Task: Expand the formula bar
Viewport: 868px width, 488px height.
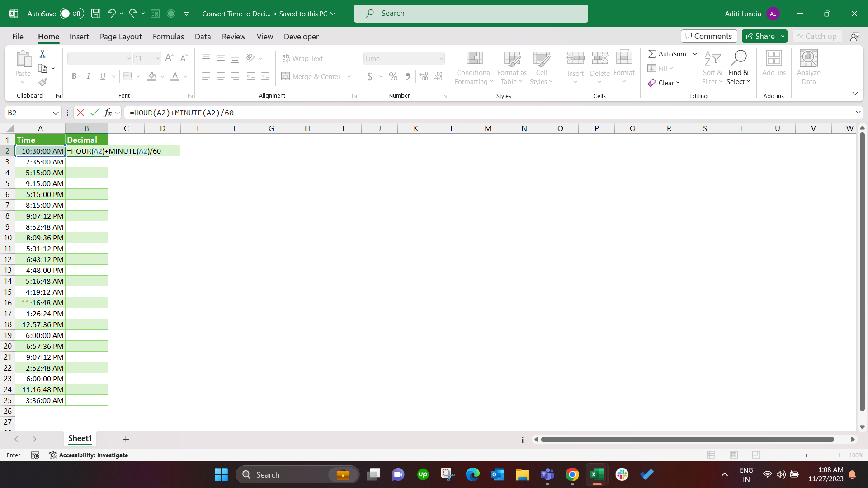Action: coord(858,112)
